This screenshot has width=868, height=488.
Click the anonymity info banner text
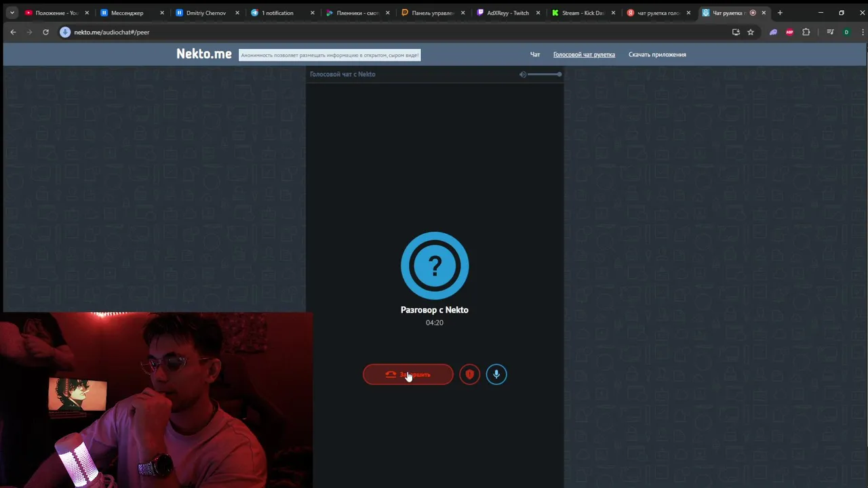(330, 55)
